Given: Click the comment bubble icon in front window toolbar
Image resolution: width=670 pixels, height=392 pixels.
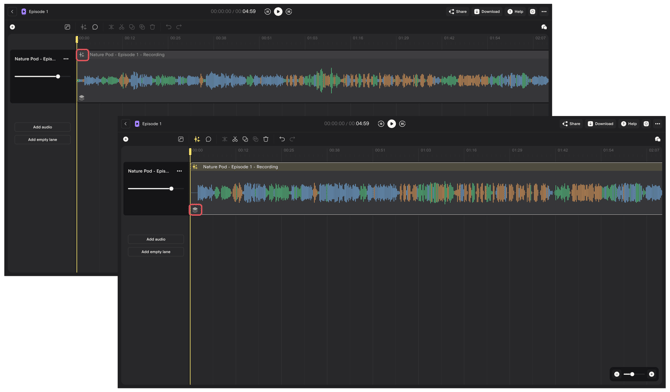Looking at the screenshot, I should pos(209,139).
